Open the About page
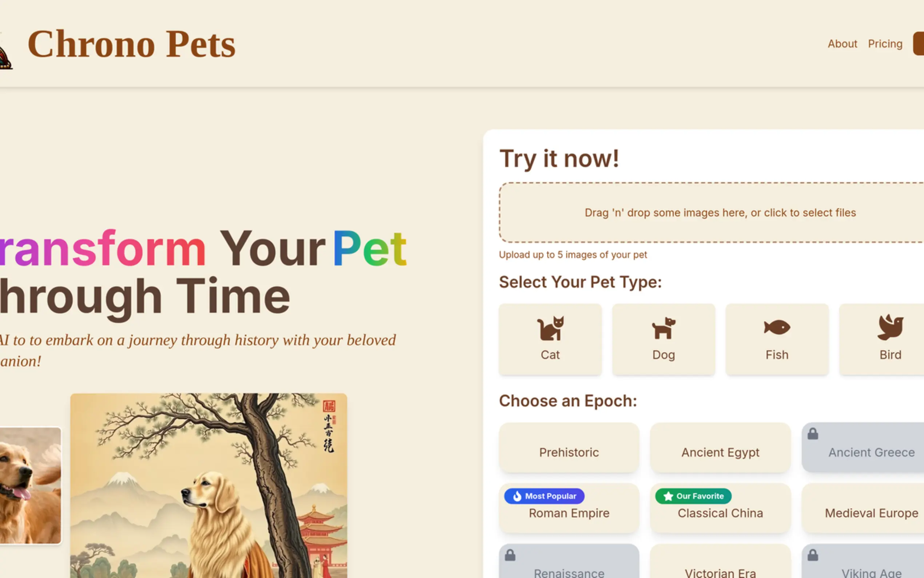The image size is (924, 578). coord(842,44)
